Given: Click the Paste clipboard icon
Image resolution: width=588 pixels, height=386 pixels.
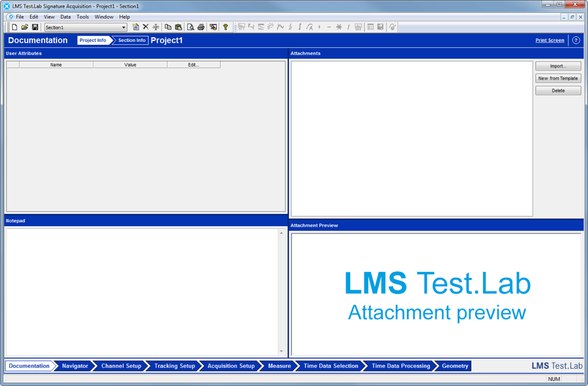Looking at the screenshot, I should [178, 27].
